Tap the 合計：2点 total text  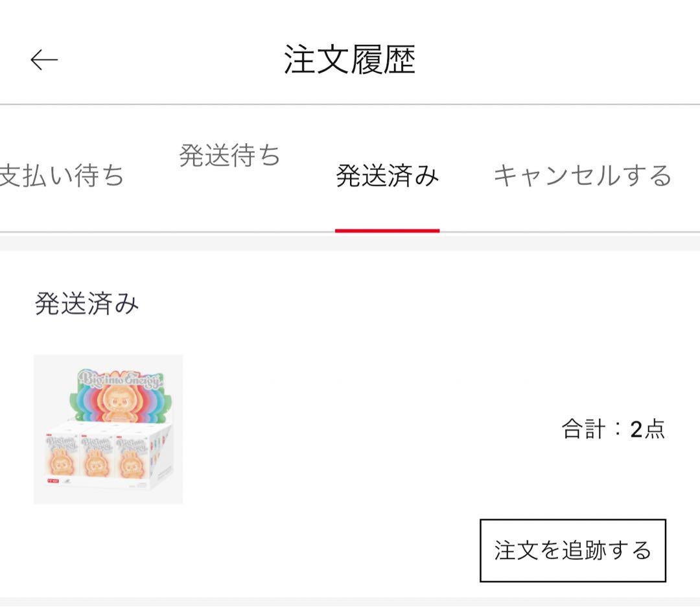point(612,429)
